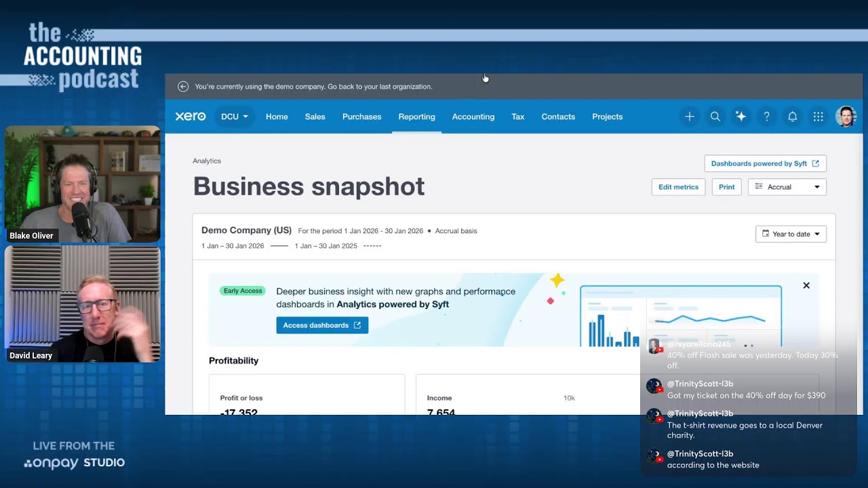Open the notifications bell icon
Screen dimensions: 868x488
point(793,117)
